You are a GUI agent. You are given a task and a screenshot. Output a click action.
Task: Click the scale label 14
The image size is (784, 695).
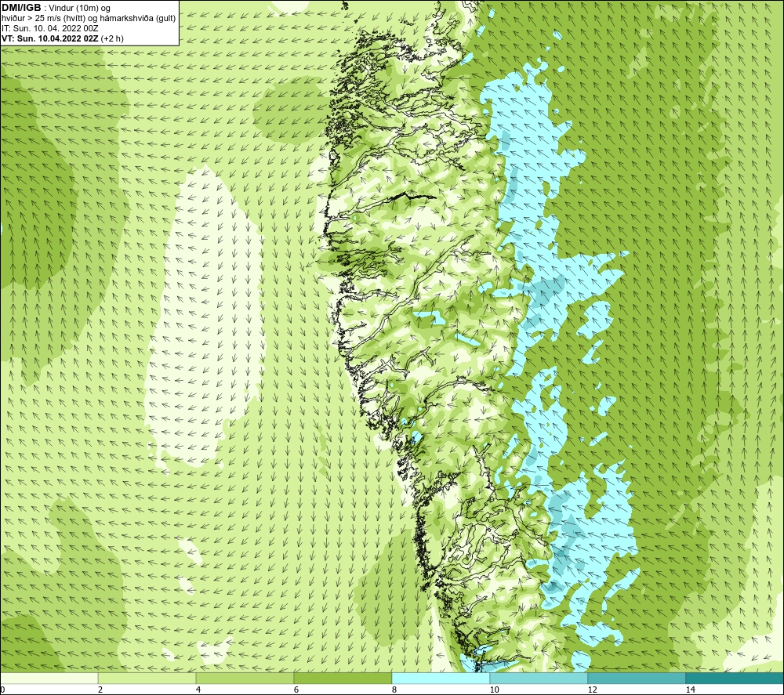click(x=690, y=690)
